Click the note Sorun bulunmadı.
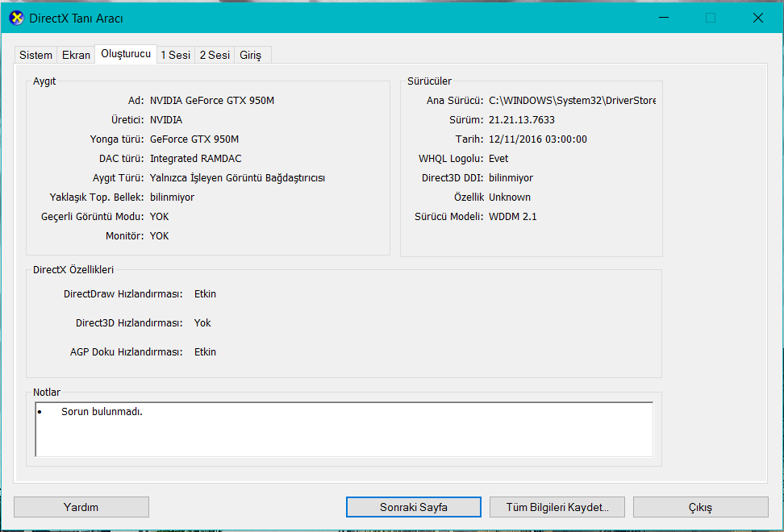Screen dimensions: 784x532 [102, 412]
